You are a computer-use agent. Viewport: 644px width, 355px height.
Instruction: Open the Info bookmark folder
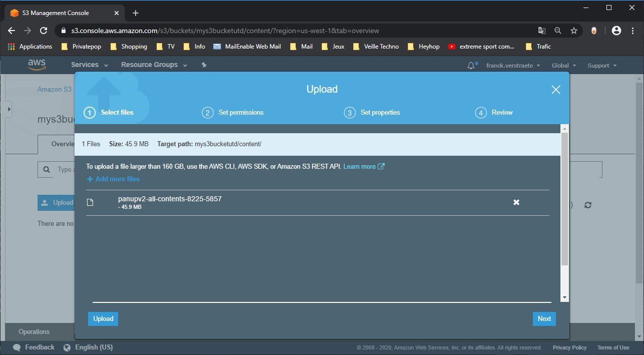point(195,47)
